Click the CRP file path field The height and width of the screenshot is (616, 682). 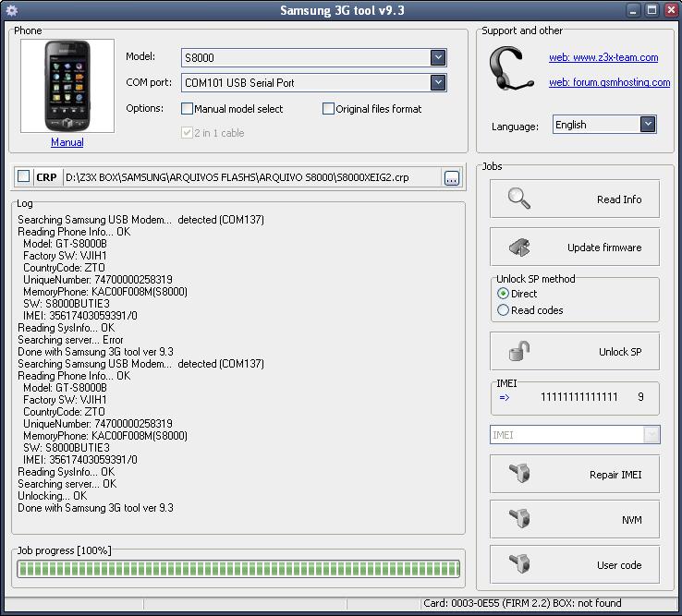pos(253,177)
